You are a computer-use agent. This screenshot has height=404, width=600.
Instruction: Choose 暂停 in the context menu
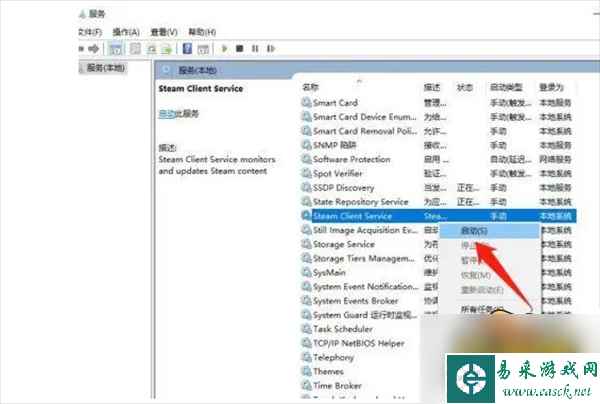click(469, 261)
